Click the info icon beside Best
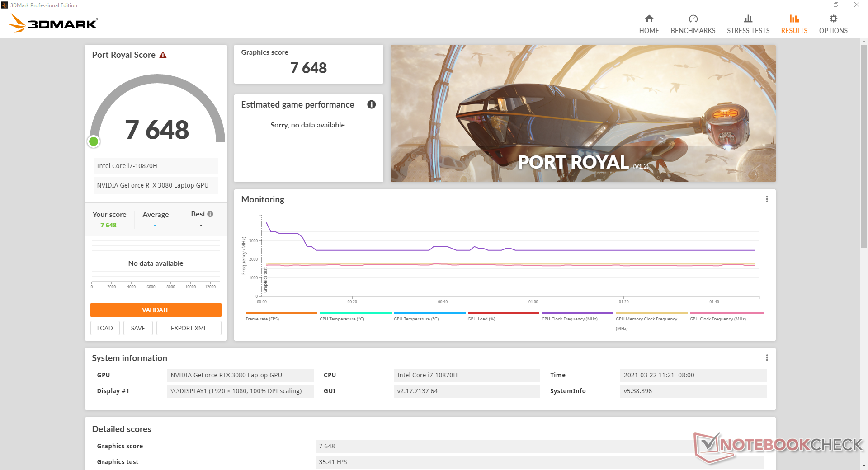Image resolution: width=868 pixels, height=470 pixels. click(x=210, y=214)
